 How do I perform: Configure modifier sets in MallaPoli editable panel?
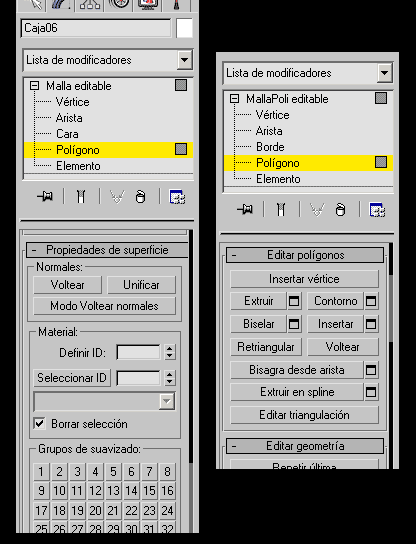pos(377,209)
